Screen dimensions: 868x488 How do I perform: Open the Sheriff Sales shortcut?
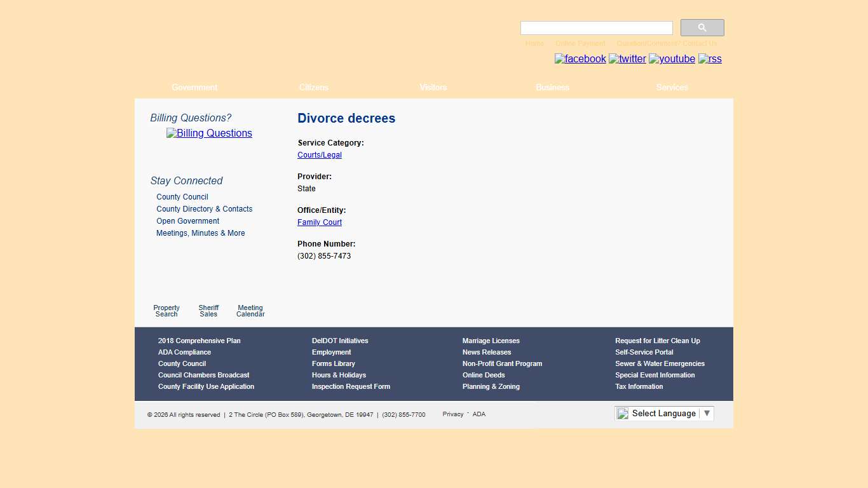[208, 311]
